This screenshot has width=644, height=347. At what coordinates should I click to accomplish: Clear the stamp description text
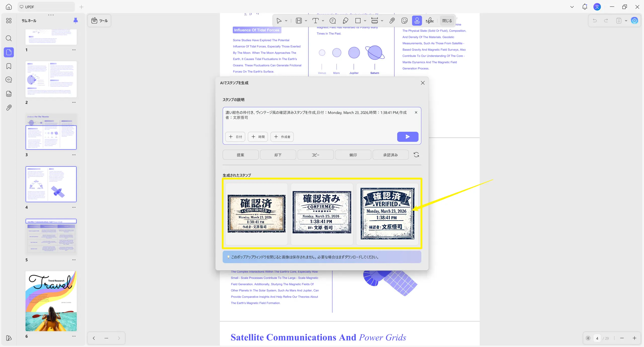pos(416,112)
